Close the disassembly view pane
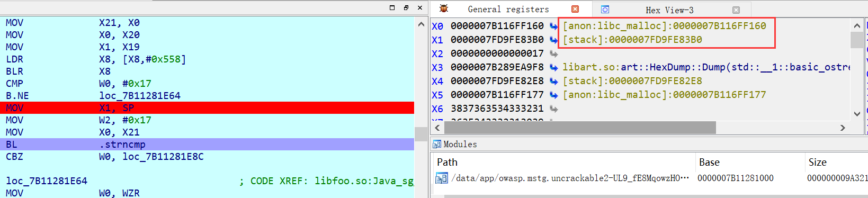 (420, 7)
